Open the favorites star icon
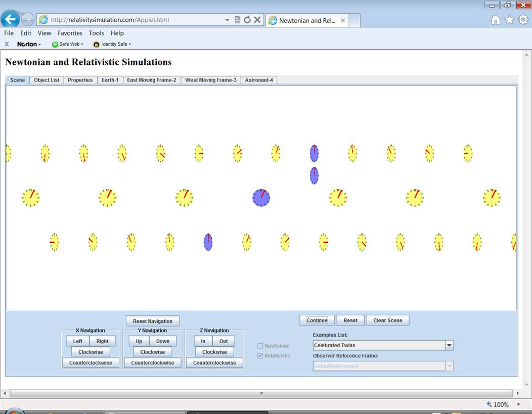 (x=509, y=20)
